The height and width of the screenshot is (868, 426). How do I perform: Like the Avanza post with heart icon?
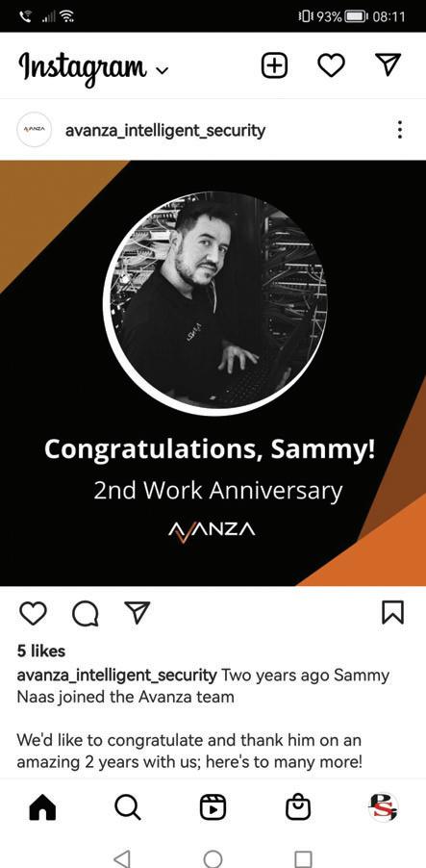34,613
